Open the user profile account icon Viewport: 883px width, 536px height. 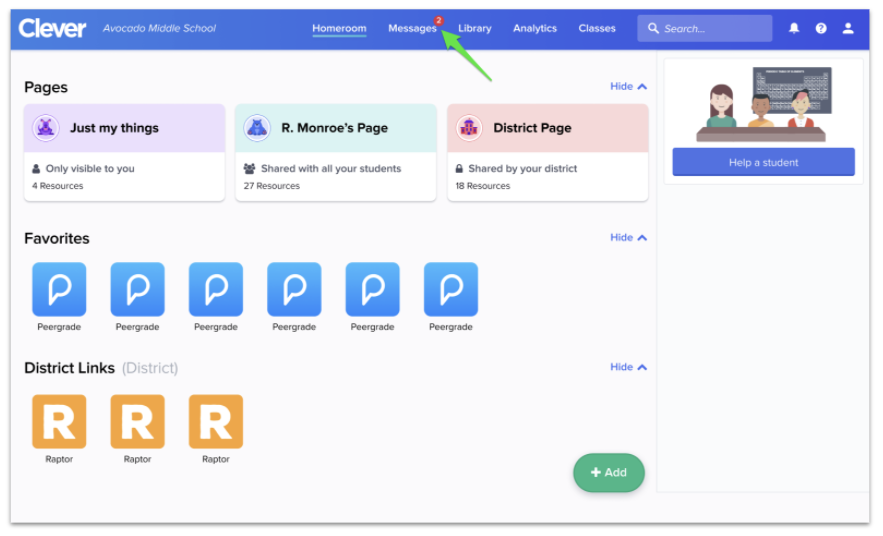848,29
